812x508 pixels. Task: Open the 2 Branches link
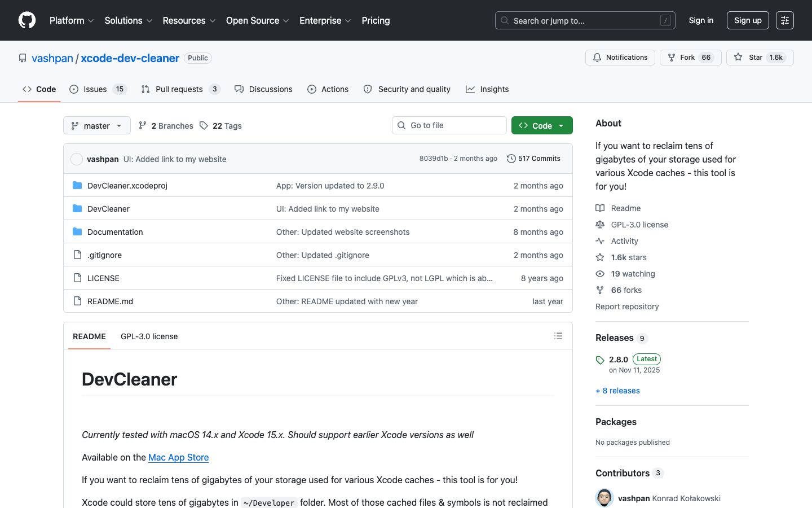pos(166,126)
